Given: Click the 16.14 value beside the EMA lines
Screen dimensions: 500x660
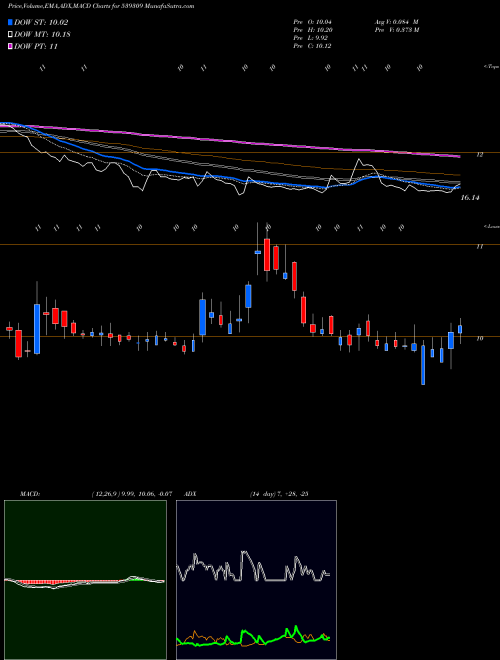Looking at the screenshot, I should [470, 197].
